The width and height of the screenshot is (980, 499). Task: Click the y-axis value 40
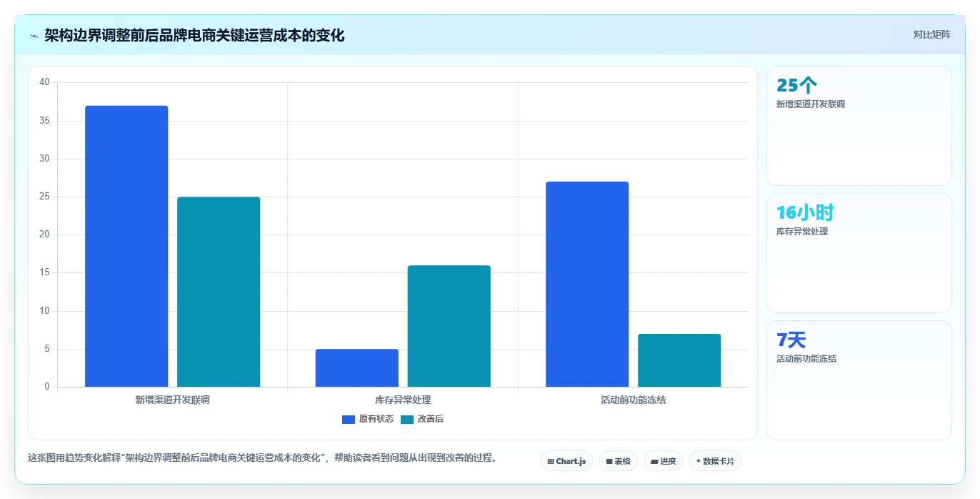tap(44, 82)
